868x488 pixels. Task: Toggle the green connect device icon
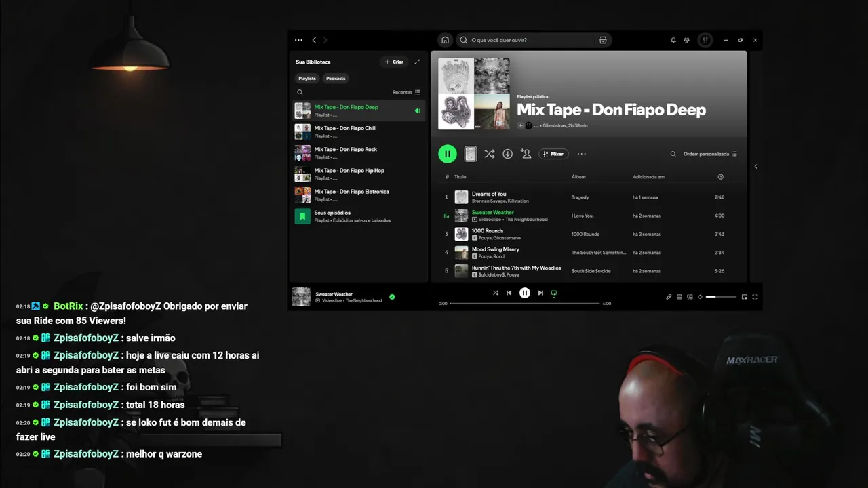(553, 293)
